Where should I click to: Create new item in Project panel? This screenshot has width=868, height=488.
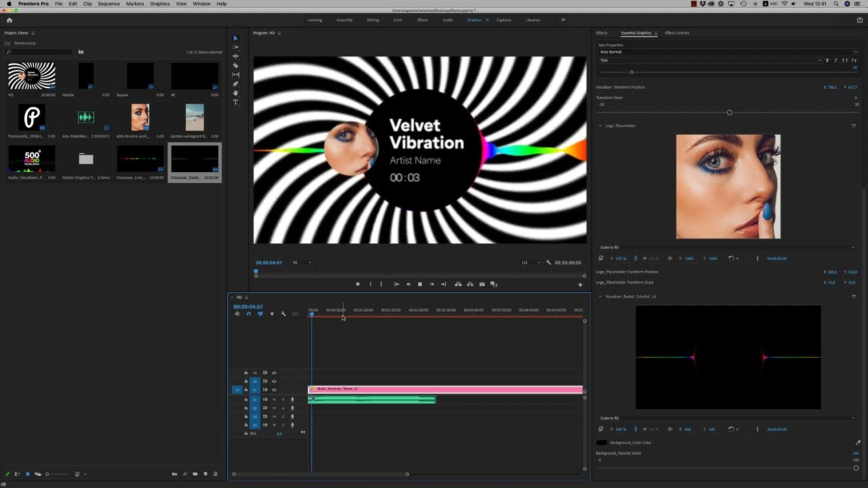205,474
